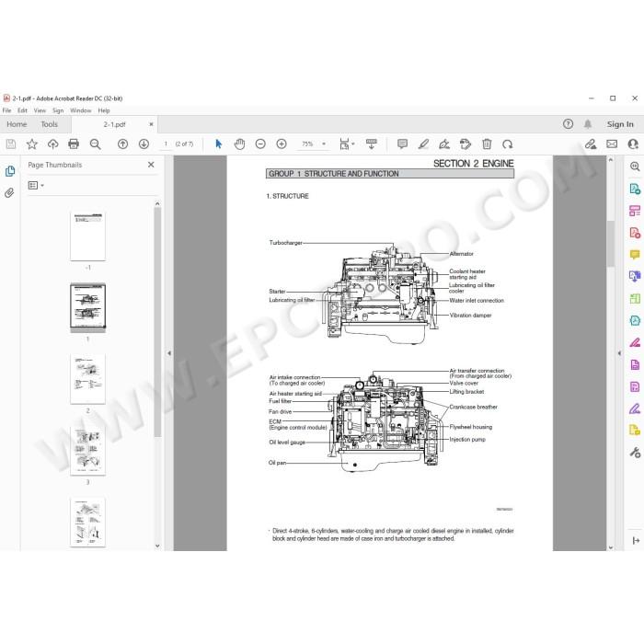Open the right rail search zoom tool
The image size is (644, 644).
pyautogui.click(x=635, y=167)
